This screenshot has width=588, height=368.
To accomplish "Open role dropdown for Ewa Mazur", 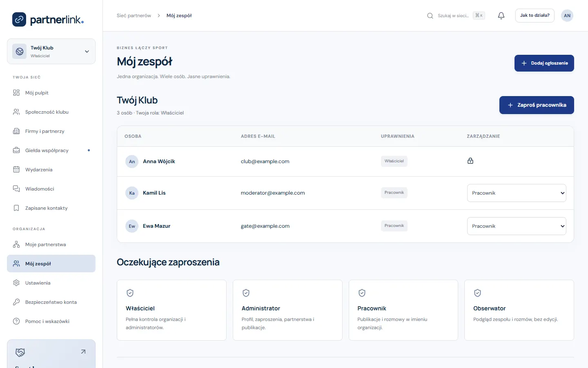I will 517,226.
